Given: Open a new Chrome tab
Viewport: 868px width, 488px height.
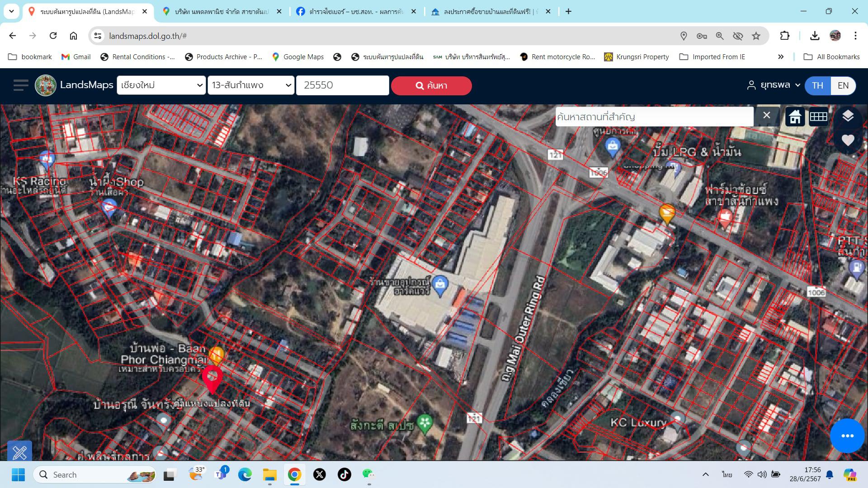Looking at the screenshot, I should click(x=568, y=11).
